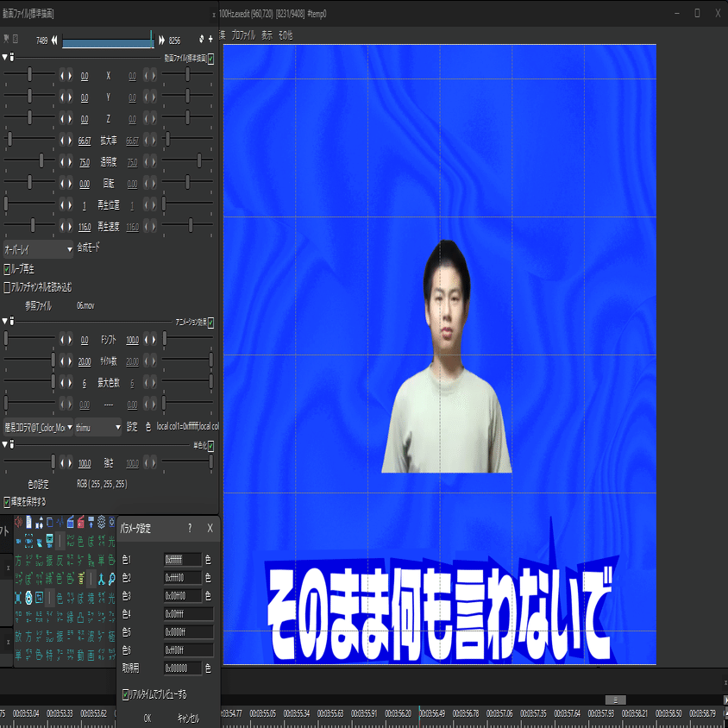Select the yellow 音 icon in palette
The width and height of the screenshot is (728, 728).
[x=81, y=578]
